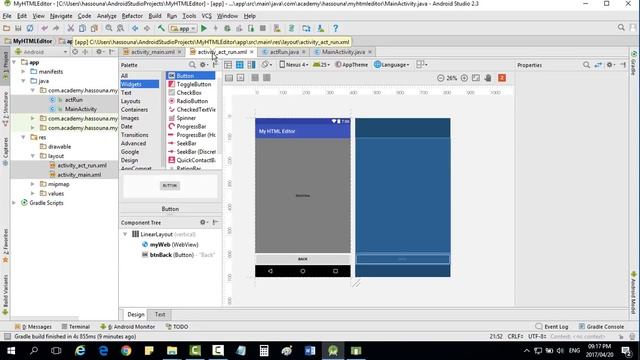Open the Search Everywhere magnifier at top right
The image size is (640, 360).
(621, 28)
